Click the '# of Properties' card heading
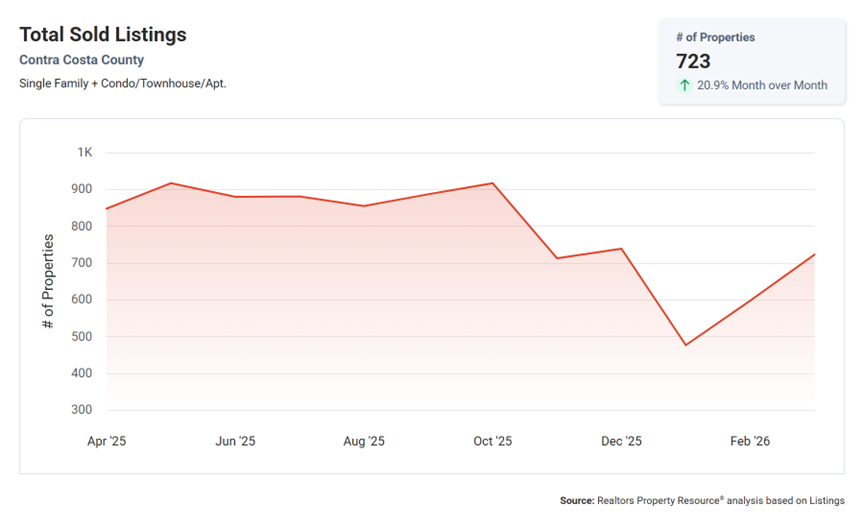Screen dimensions: 864x528 [715, 37]
